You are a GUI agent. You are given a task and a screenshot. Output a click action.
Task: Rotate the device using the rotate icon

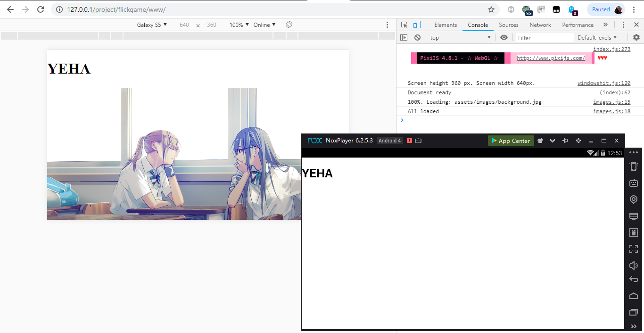(x=289, y=25)
